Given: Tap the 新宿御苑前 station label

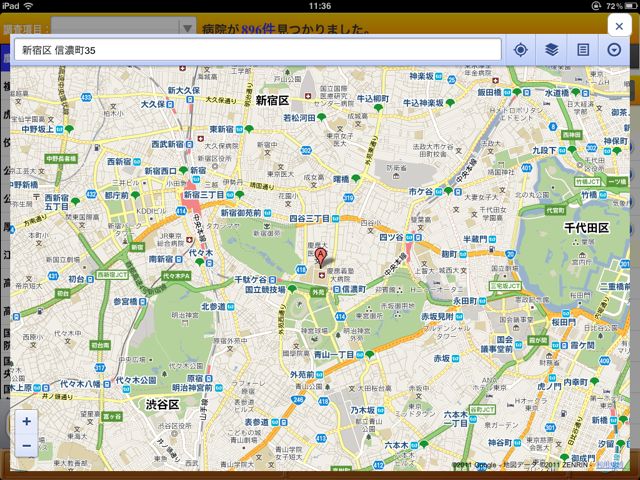Looking at the screenshot, I should coord(241,213).
